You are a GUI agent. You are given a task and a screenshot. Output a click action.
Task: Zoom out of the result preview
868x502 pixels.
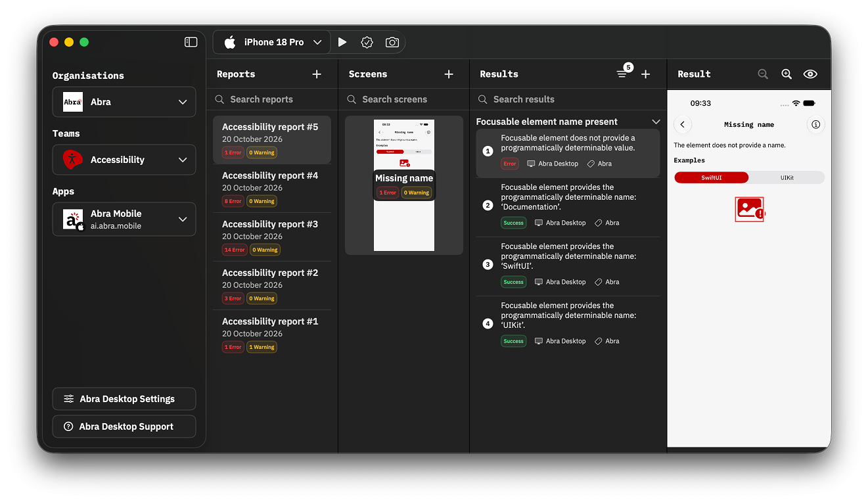pyautogui.click(x=763, y=74)
